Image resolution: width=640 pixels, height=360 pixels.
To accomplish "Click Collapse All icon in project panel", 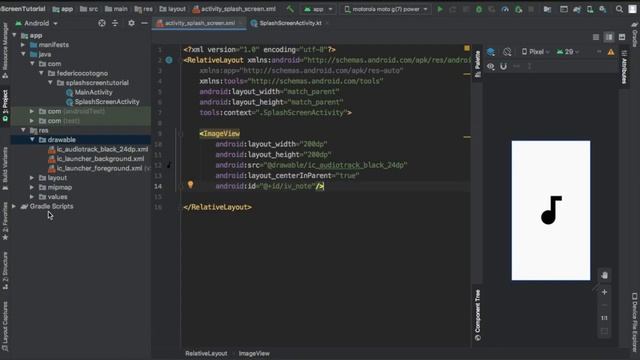I will (115, 23).
